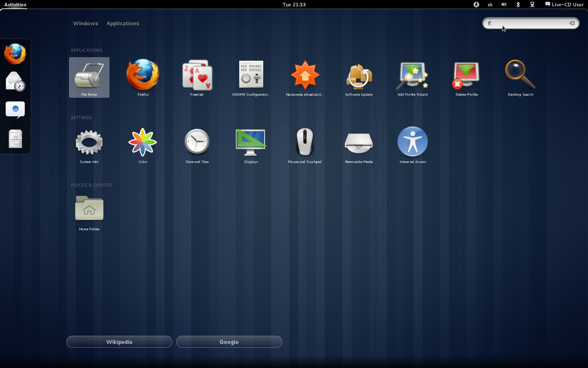Open Add Profile Wizard
This screenshot has width=588, height=368.
pyautogui.click(x=413, y=77)
